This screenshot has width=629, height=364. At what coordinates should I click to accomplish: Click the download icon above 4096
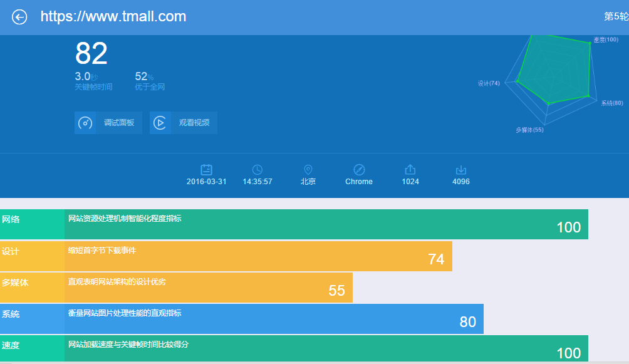pyautogui.click(x=461, y=170)
